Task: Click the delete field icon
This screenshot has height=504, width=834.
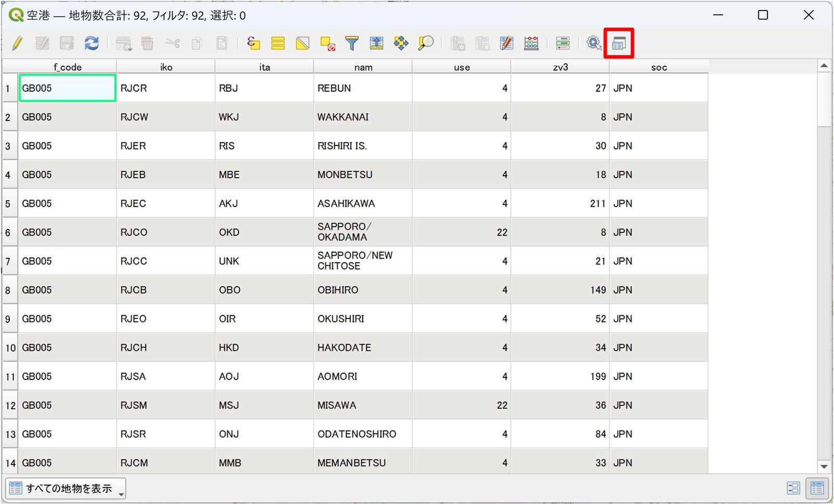Action: [x=482, y=43]
